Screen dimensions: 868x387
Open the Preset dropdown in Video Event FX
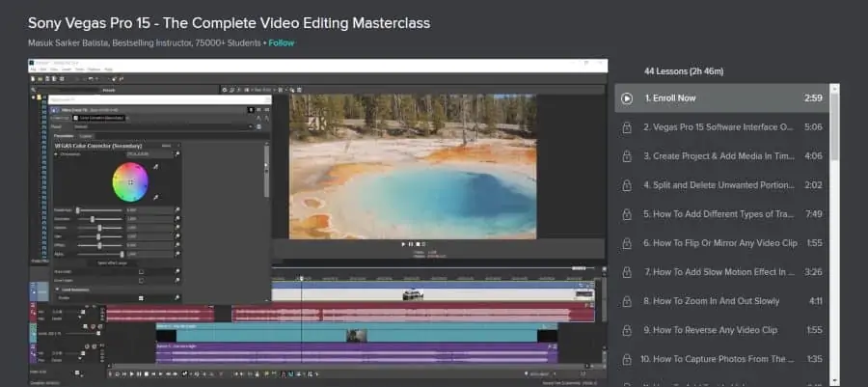point(251,126)
